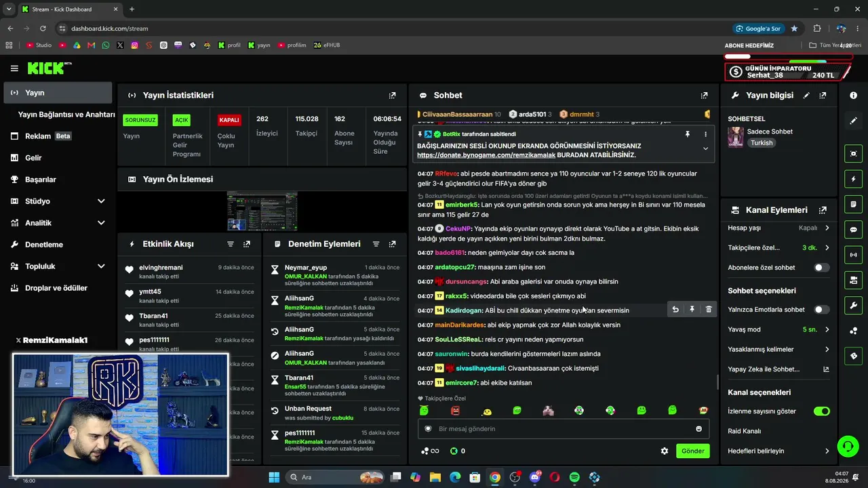Open the donate.bynogame.com link

(486, 155)
